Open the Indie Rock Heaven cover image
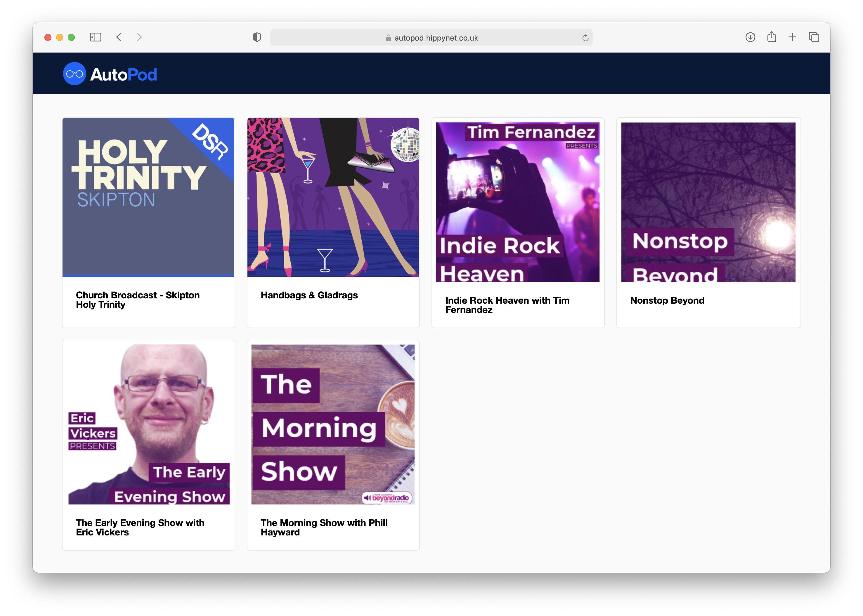The width and height of the screenshot is (863, 616). point(518,202)
